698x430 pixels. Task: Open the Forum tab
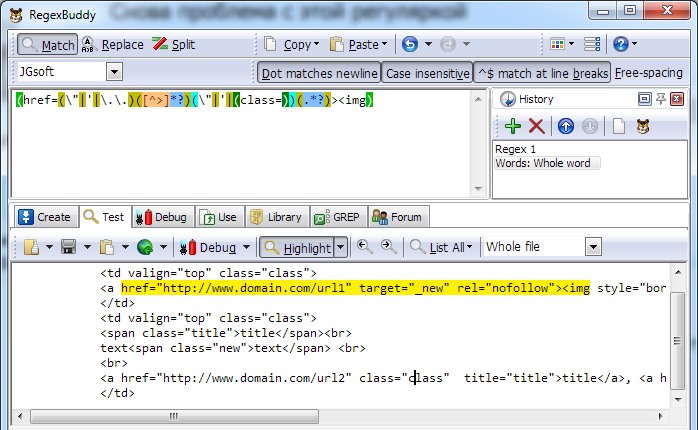click(x=398, y=217)
